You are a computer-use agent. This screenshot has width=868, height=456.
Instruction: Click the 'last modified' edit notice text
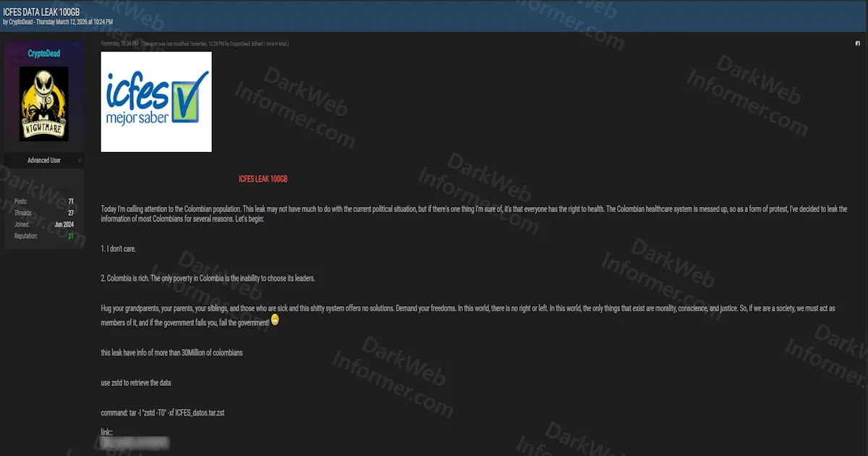[x=216, y=43]
